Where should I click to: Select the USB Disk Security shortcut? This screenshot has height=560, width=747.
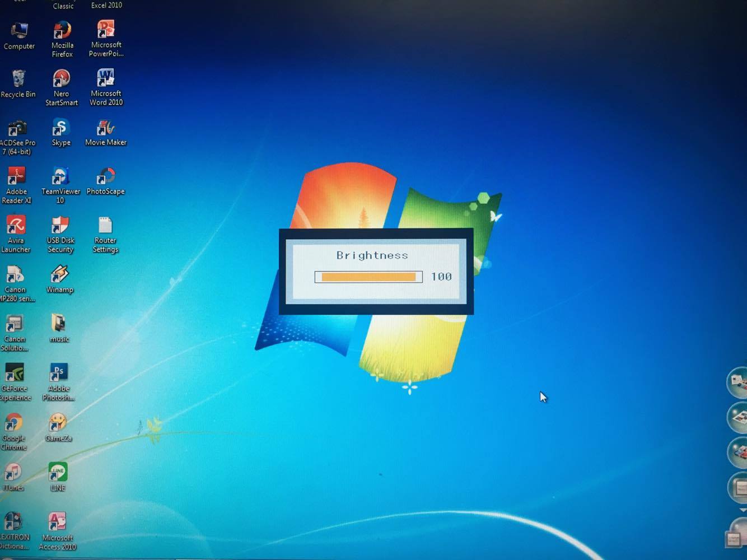pyautogui.click(x=60, y=235)
